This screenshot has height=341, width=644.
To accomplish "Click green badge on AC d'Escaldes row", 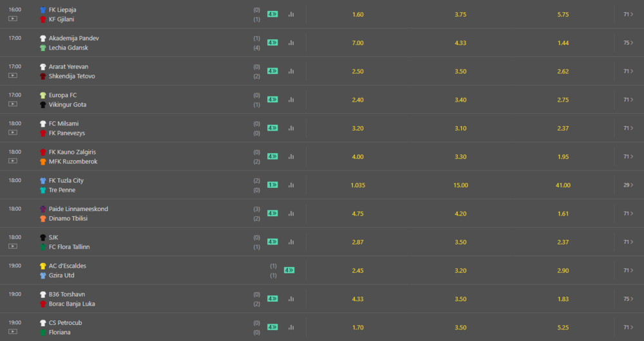I will tap(289, 270).
